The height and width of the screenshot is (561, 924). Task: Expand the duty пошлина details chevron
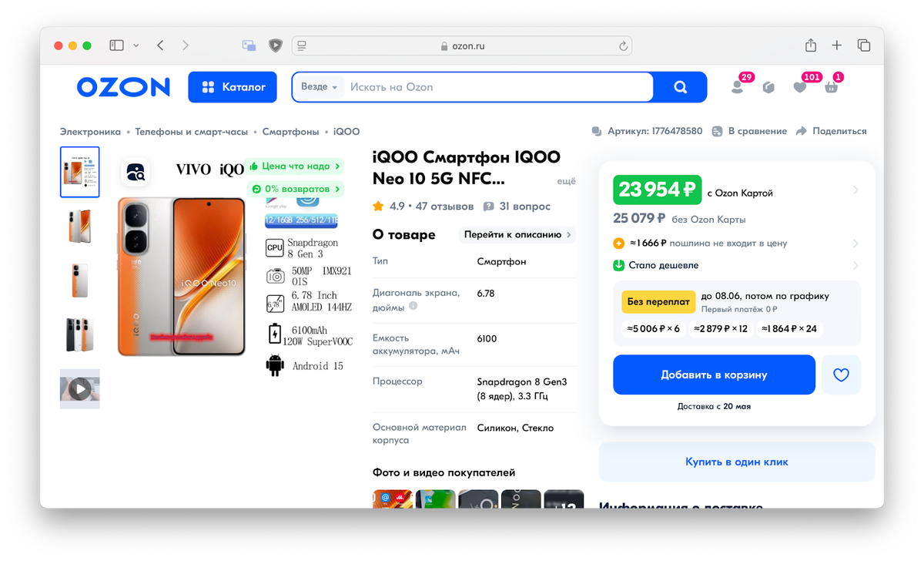[x=855, y=244]
